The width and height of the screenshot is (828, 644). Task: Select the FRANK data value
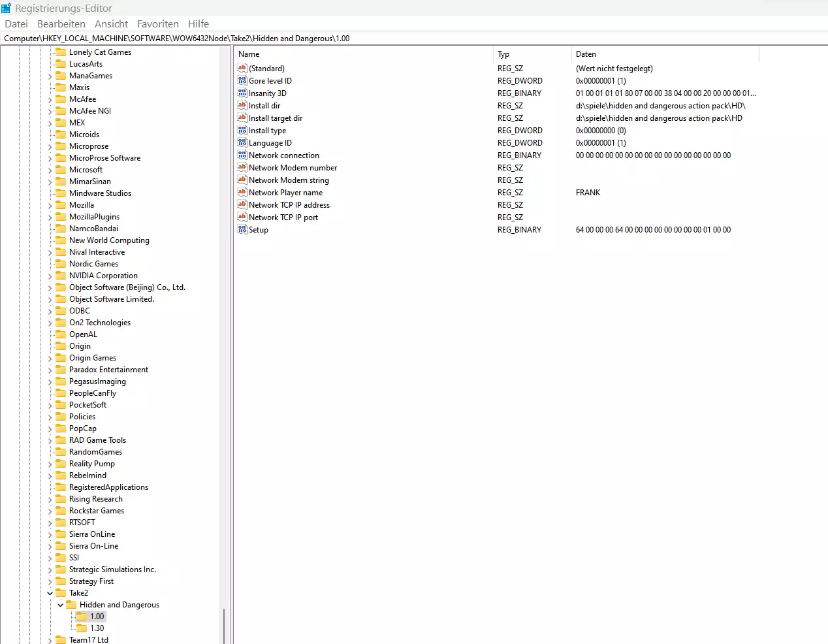pyautogui.click(x=588, y=192)
